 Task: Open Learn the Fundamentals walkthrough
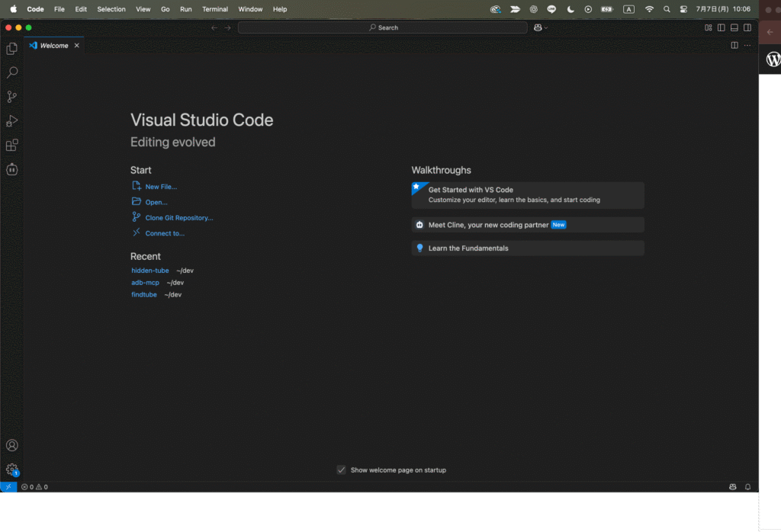pos(528,248)
